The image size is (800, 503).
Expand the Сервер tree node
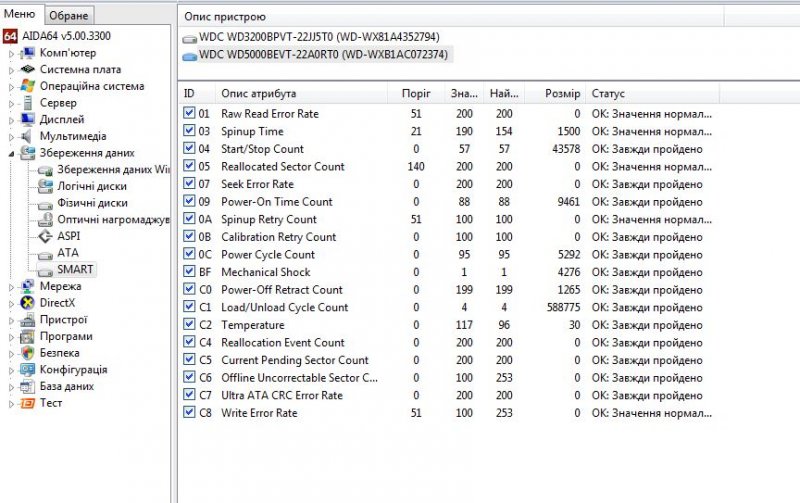pos(12,104)
